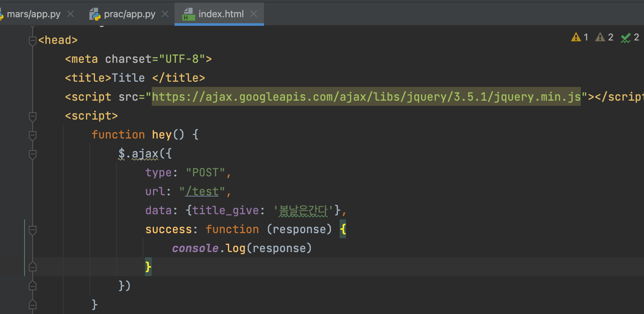Click the highlighted yellow closing brace
This screenshot has height=314, width=644.
click(x=148, y=267)
